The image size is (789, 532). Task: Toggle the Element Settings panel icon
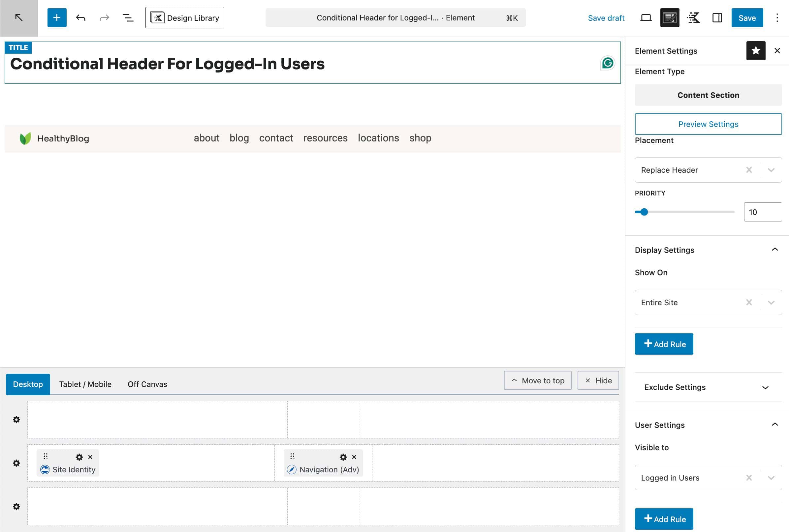(x=670, y=18)
